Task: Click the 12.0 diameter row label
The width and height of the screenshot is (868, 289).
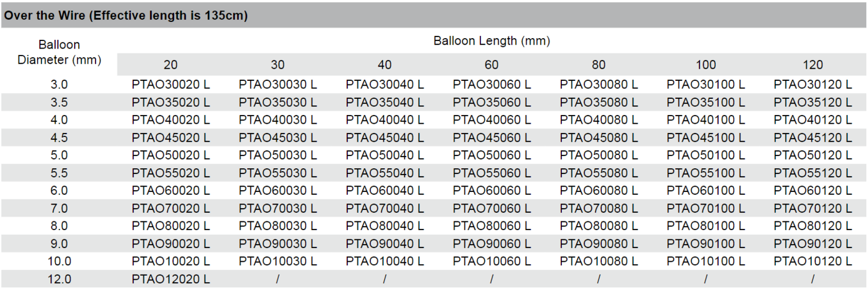Action: point(59,280)
